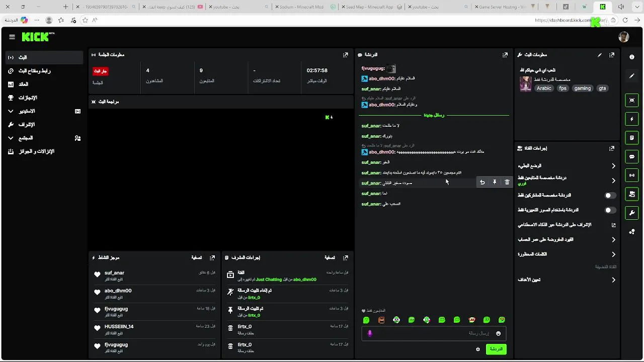This screenshot has height=362, width=644.
Task: Reload the page using the browser refresh icon
Action: 625,20
